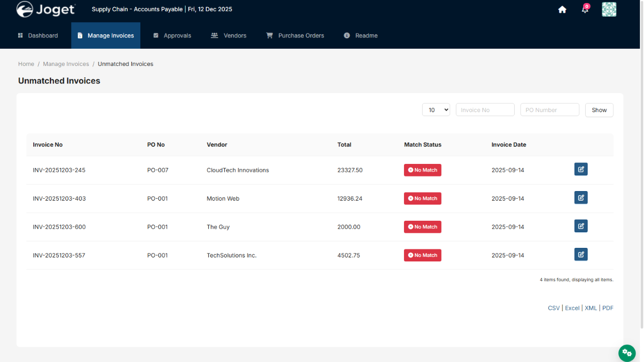Click the PO Number search field
Viewport: 644px width, 362px height.
pyautogui.click(x=549, y=110)
